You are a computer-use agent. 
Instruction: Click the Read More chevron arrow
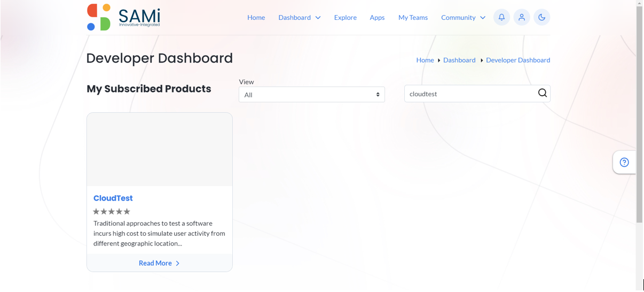coord(178,263)
